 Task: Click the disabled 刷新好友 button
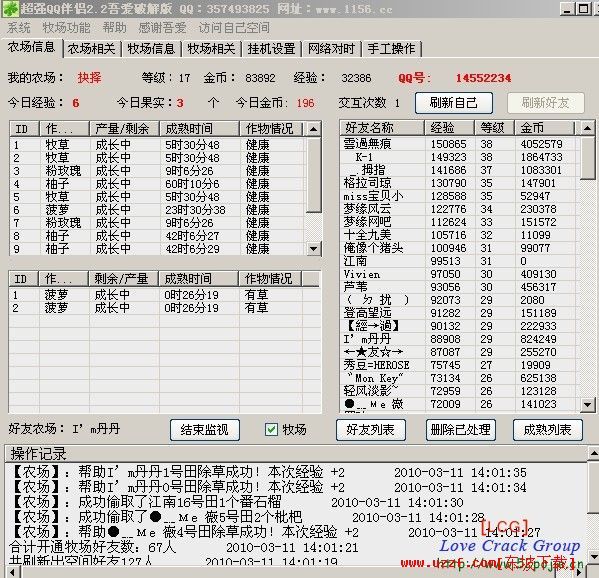pos(546,103)
